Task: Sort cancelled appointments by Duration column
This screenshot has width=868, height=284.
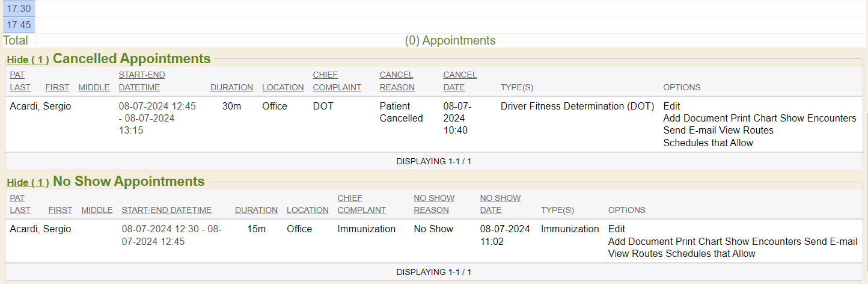Action: pos(231,88)
